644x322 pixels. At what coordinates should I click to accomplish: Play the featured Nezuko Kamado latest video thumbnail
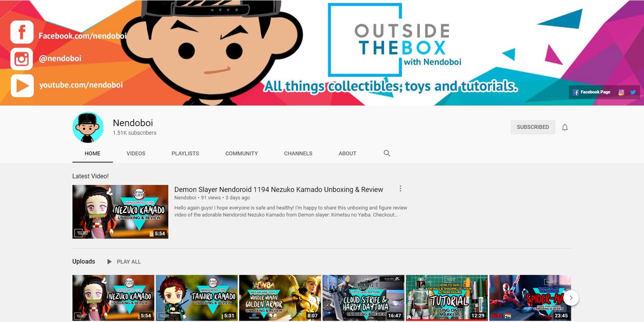120,212
